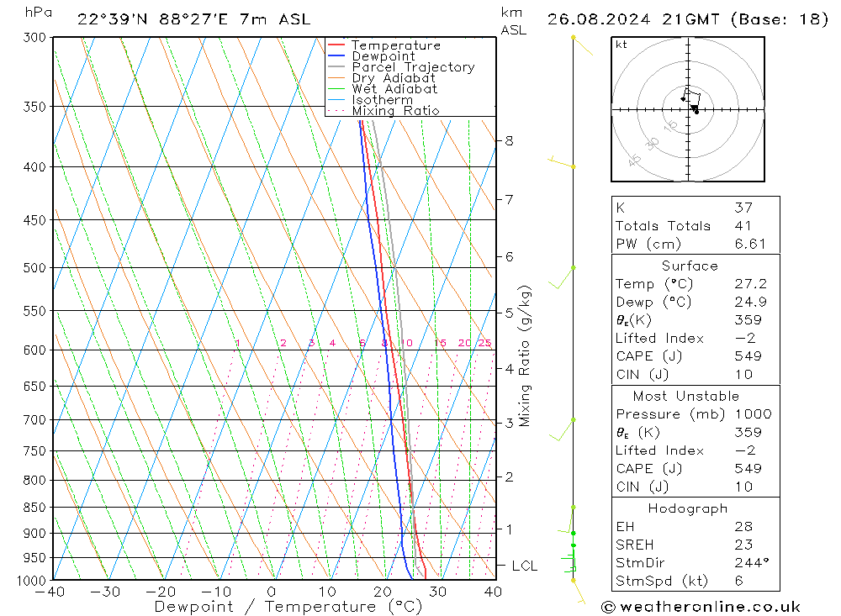This screenshot has height=616, width=841.
Task: Click the StmSpd (kt) value 6
Action: [x=739, y=581]
